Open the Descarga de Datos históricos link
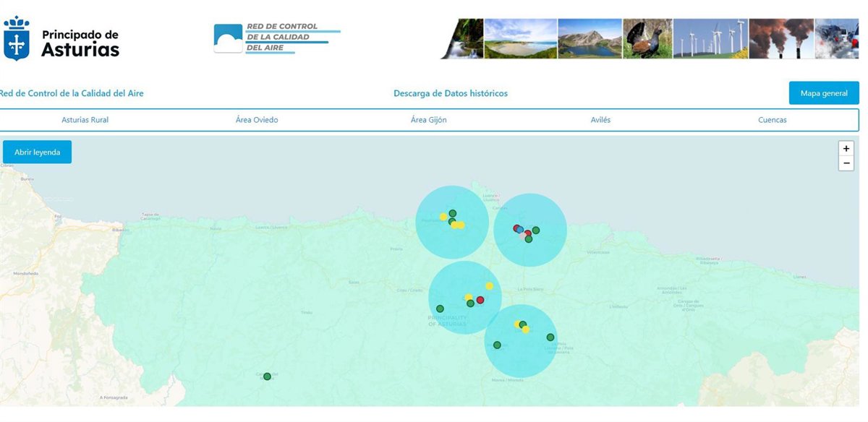This screenshot has height=422, width=868. (451, 94)
